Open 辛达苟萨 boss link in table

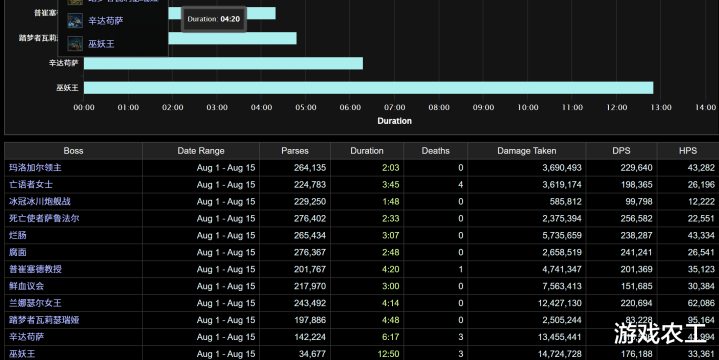pyautogui.click(x=27, y=338)
